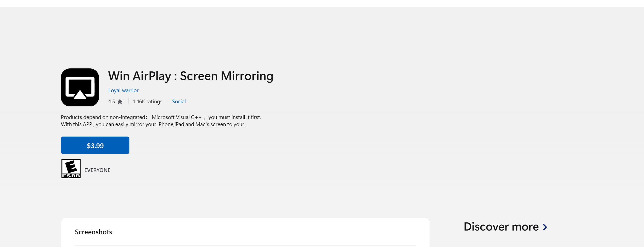644x247 pixels.
Task: Click the 4.5 rating score
Action: pyautogui.click(x=111, y=102)
